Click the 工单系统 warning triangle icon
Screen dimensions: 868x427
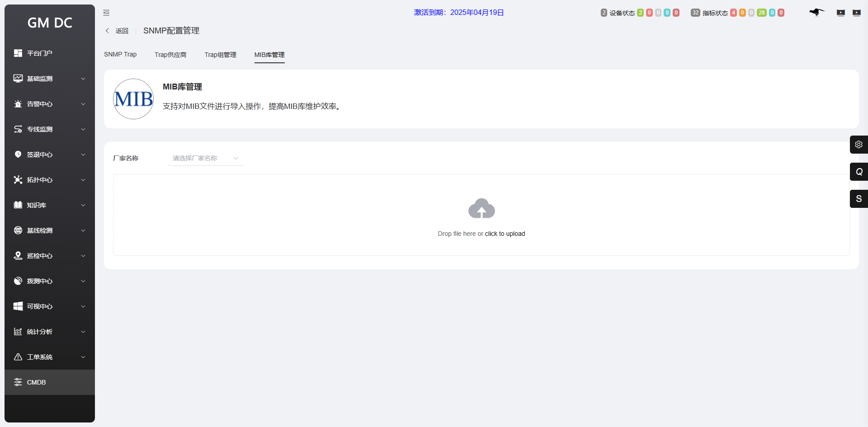tap(18, 357)
